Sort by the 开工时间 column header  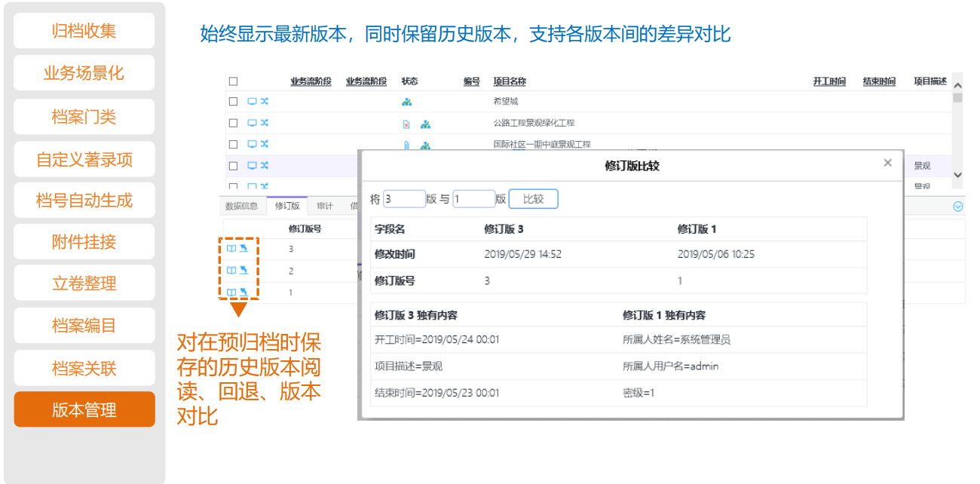pyautogui.click(x=829, y=81)
